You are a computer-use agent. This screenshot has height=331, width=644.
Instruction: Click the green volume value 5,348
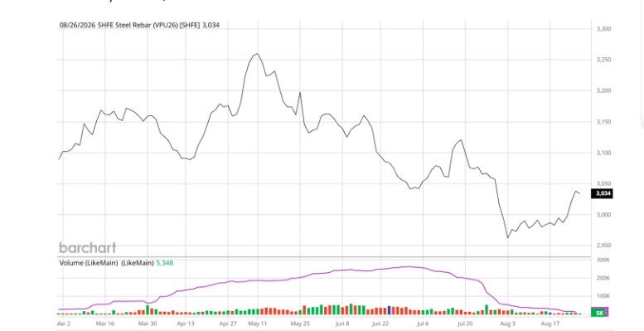coord(164,263)
